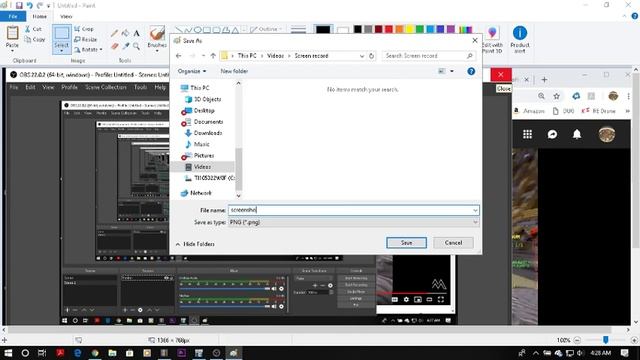Create a New folder in the dialog
640x360 pixels.
234,71
